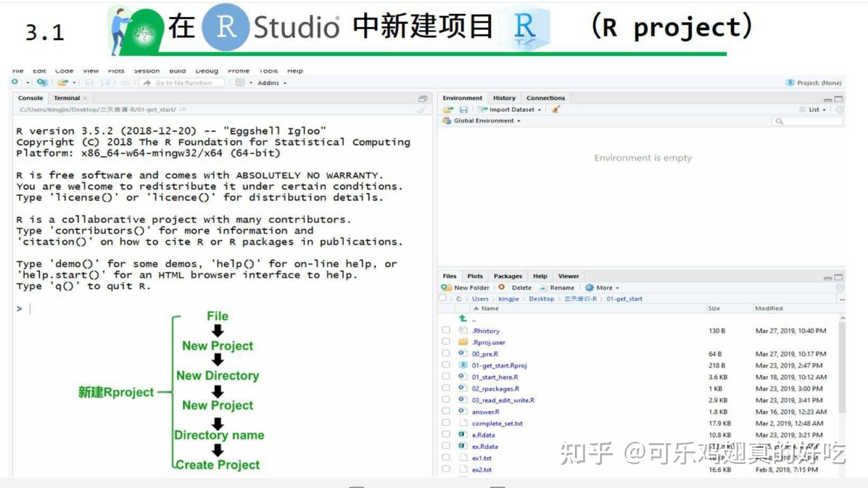
Task: Switch to the Packages tab
Action: [x=507, y=276]
